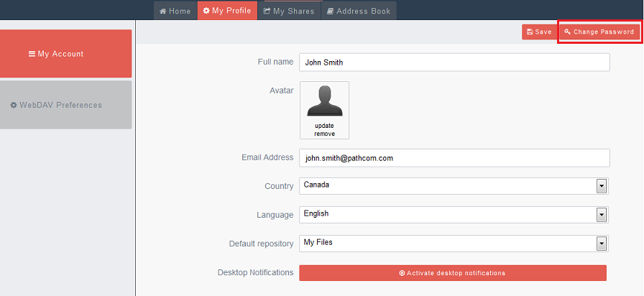Click the remove avatar link
644x296 pixels.
[324, 134]
